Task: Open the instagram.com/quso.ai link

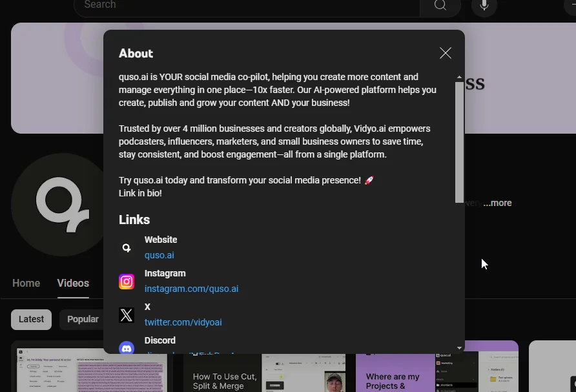Action: [x=191, y=289]
